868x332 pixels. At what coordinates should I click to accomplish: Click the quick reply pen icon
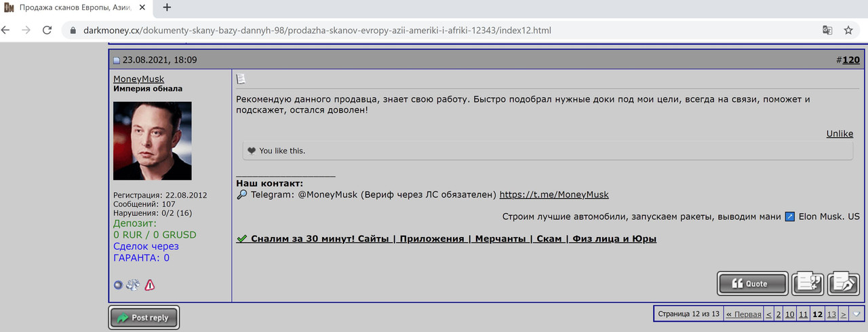click(844, 283)
